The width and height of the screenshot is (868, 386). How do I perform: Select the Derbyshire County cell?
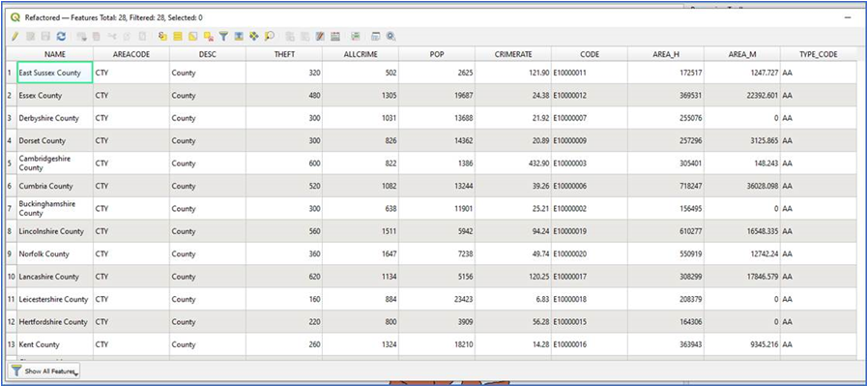click(55, 118)
